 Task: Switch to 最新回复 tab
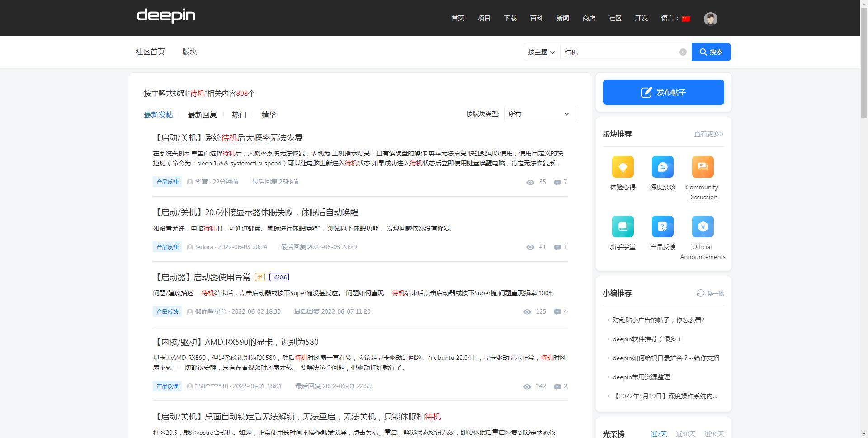(x=202, y=115)
